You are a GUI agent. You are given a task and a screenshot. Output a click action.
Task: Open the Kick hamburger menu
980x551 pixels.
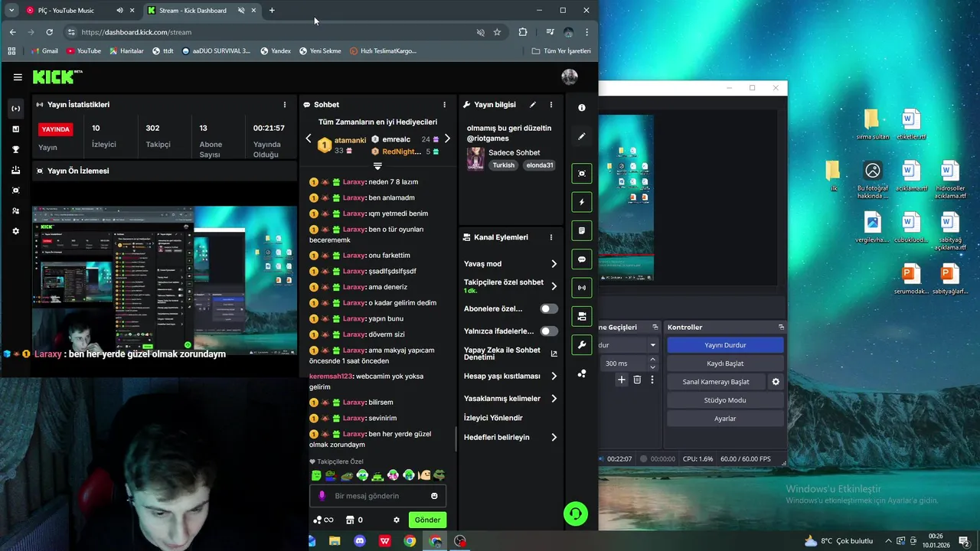18,77
